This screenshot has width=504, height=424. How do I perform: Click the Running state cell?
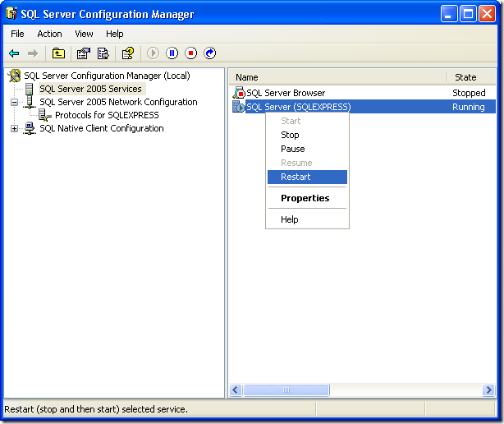[469, 107]
